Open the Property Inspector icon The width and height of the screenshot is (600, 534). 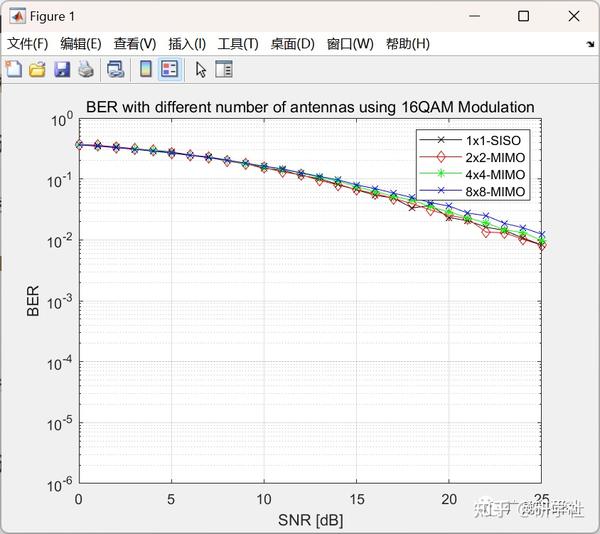224,69
